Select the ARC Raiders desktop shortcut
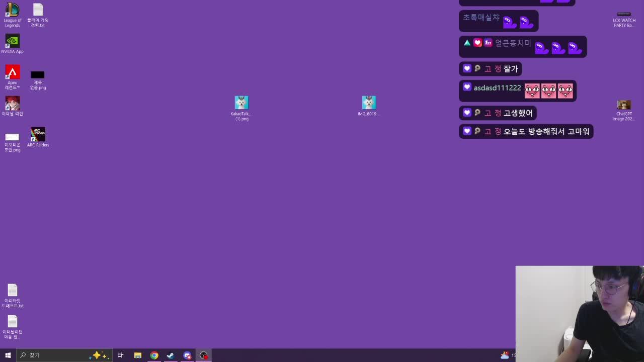Screen dimensions: 644x362 pyautogui.click(x=38, y=137)
